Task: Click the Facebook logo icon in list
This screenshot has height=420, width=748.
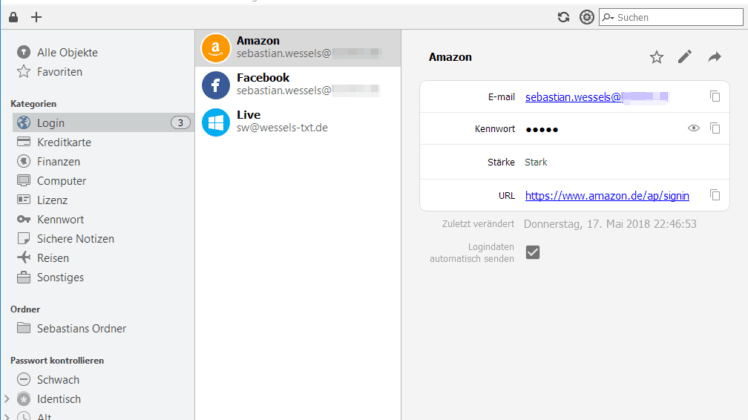Action: (x=216, y=85)
